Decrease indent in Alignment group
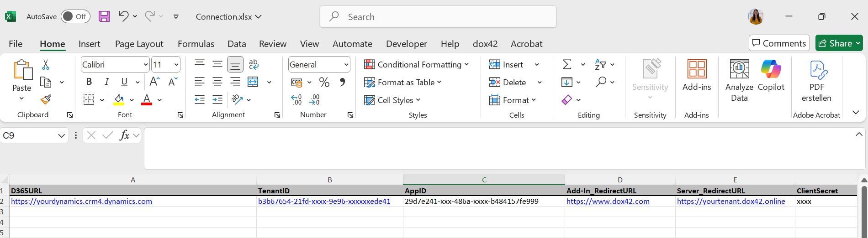This screenshot has width=868, height=238. (x=200, y=99)
